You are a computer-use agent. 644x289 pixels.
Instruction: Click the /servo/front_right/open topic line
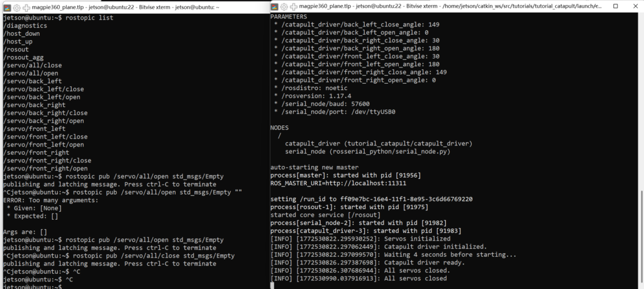[x=45, y=168]
